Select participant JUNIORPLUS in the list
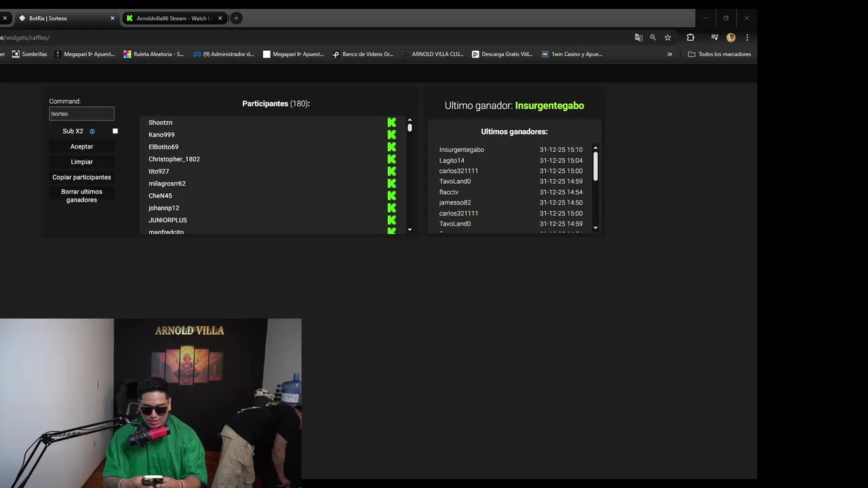 [x=167, y=220]
